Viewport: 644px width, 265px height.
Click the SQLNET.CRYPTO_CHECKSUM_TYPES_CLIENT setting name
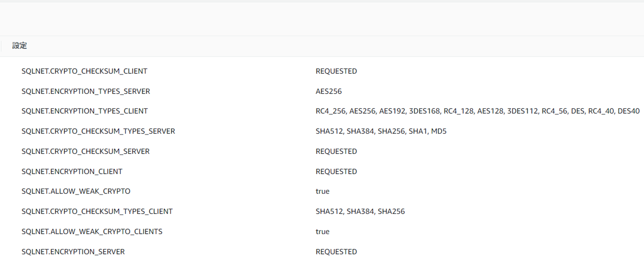click(x=97, y=211)
